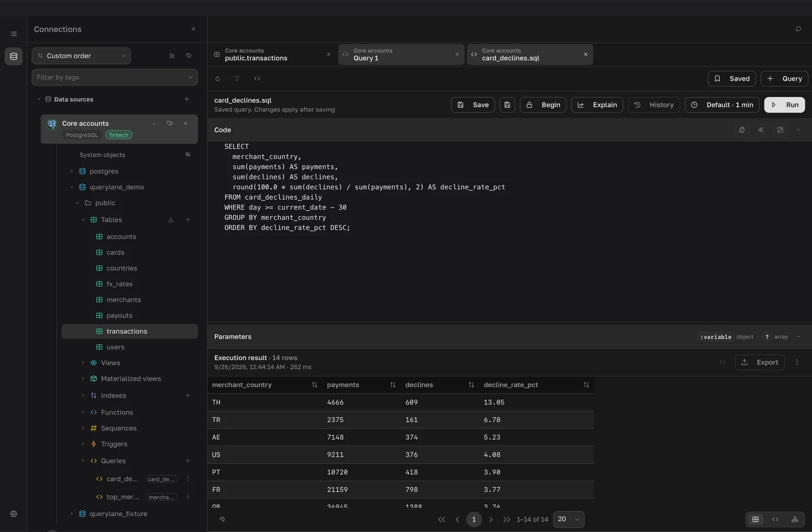The height and width of the screenshot is (532, 812).
Task: Open the list view sidebar icon
Action: click(x=14, y=34)
